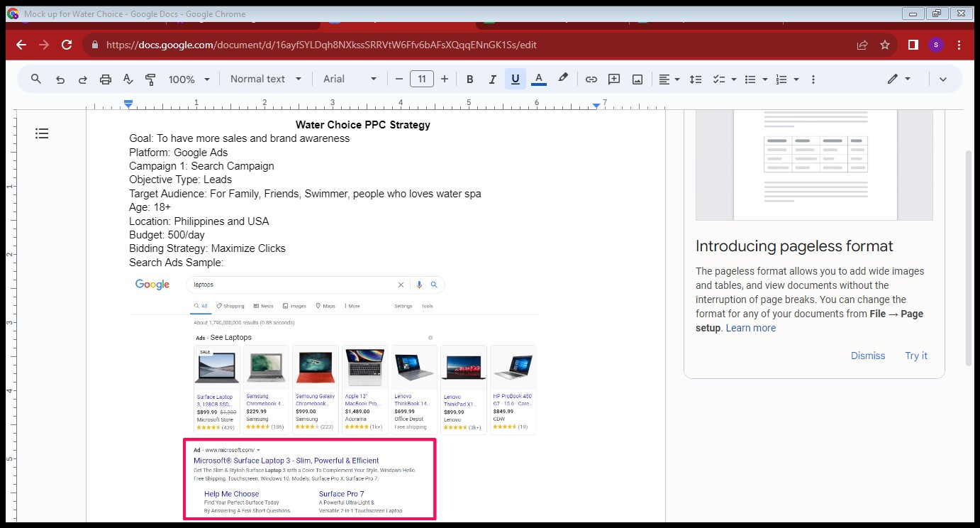Screen dimensions: 980x528
Task: Bookmark this page with the star
Action: pyautogui.click(x=885, y=45)
